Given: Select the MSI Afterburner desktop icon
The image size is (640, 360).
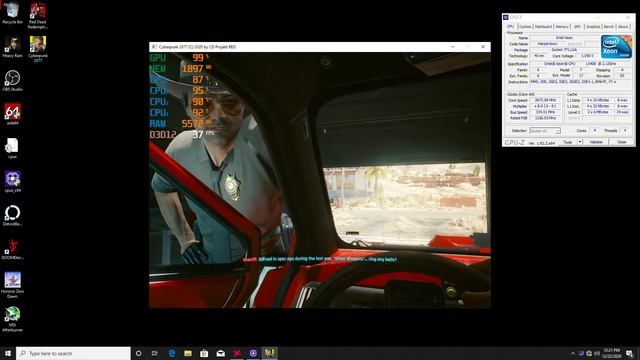Looking at the screenshot, I should [x=12, y=319].
